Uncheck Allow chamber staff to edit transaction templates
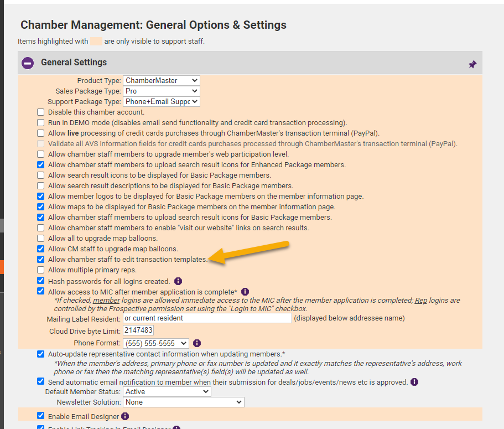The height and width of the screenshot is (429, 504). (40, 260)
